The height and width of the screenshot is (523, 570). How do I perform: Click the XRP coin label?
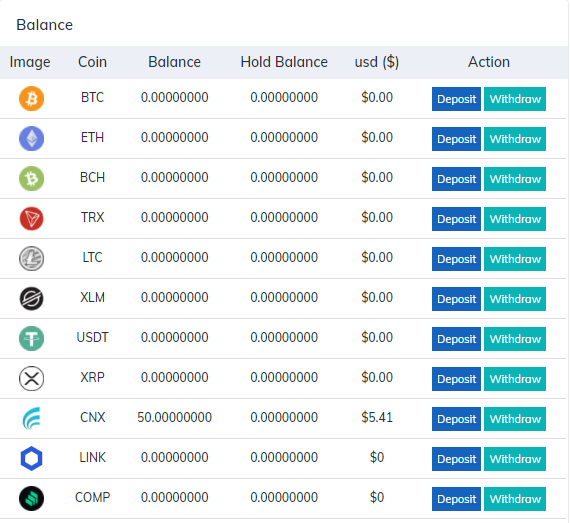(x=92, y=377)
